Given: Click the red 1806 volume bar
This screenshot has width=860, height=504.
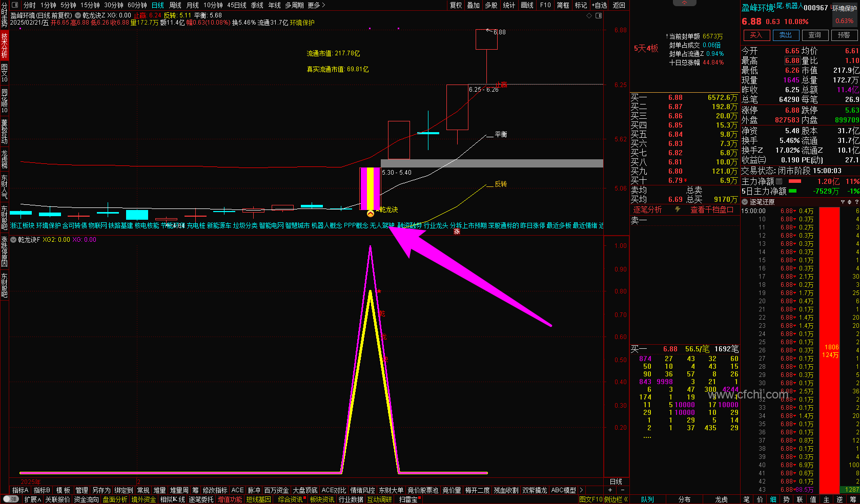Looking at the screenshot, I should coord(830,350).
